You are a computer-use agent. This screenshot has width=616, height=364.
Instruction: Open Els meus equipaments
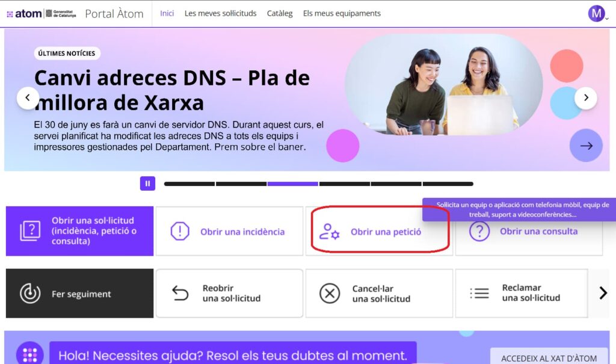[x=342, y=13]
